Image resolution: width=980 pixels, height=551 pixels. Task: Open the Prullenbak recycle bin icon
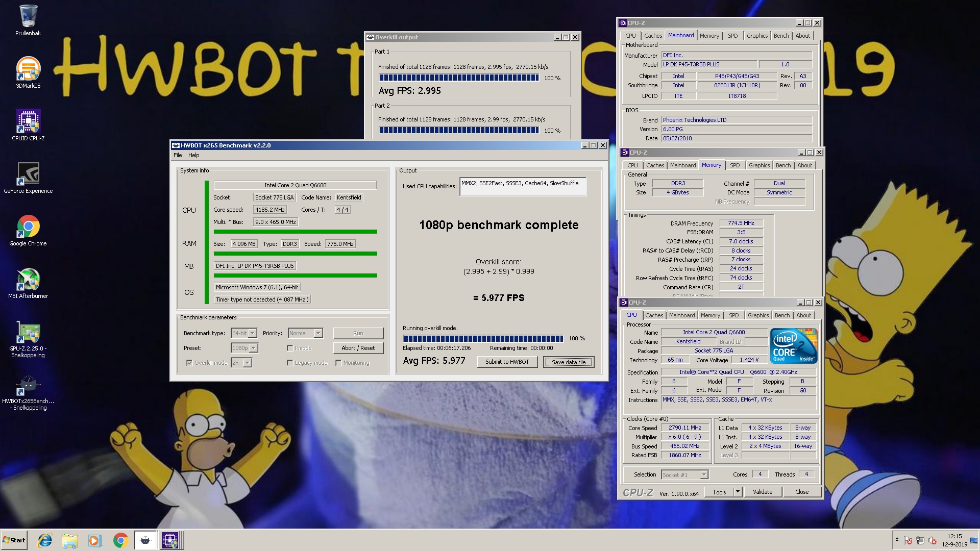[x=28, y=20]
